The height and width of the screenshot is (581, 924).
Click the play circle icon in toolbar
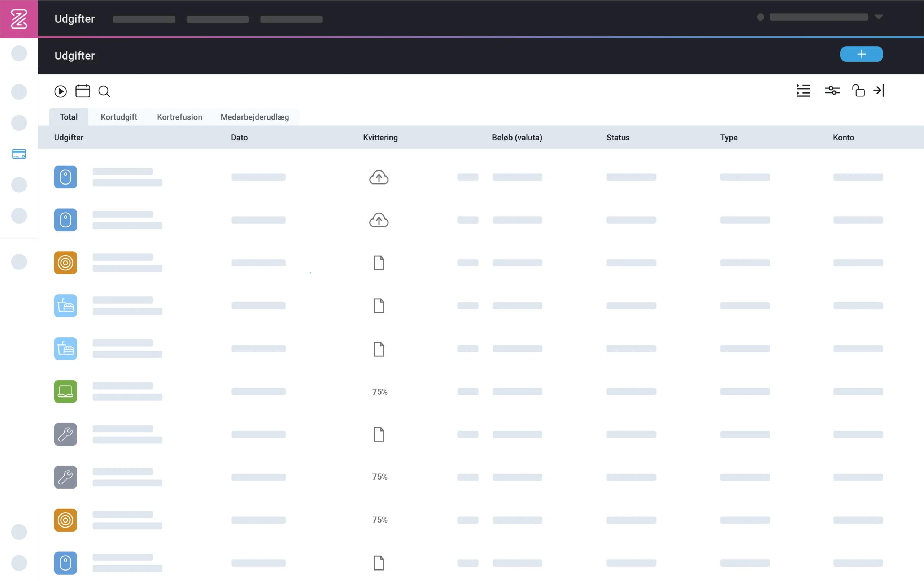click(x=60, y=91)
